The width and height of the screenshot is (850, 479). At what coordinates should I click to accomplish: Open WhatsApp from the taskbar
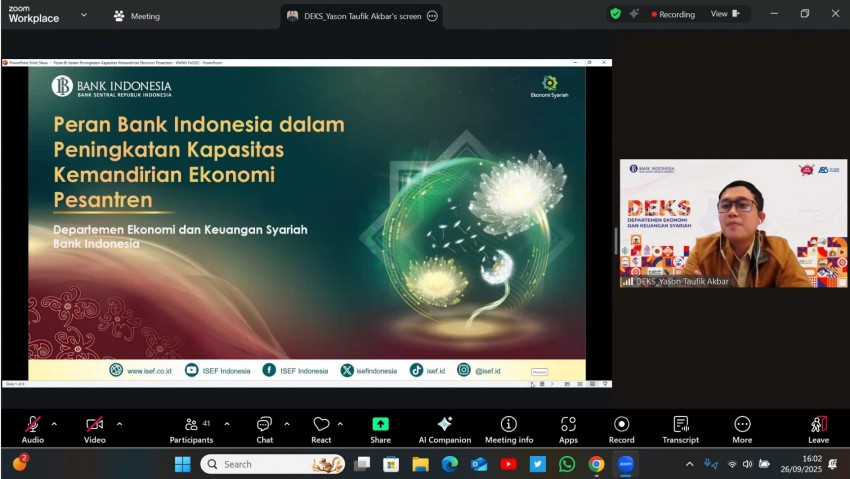[x=566, y=464]
